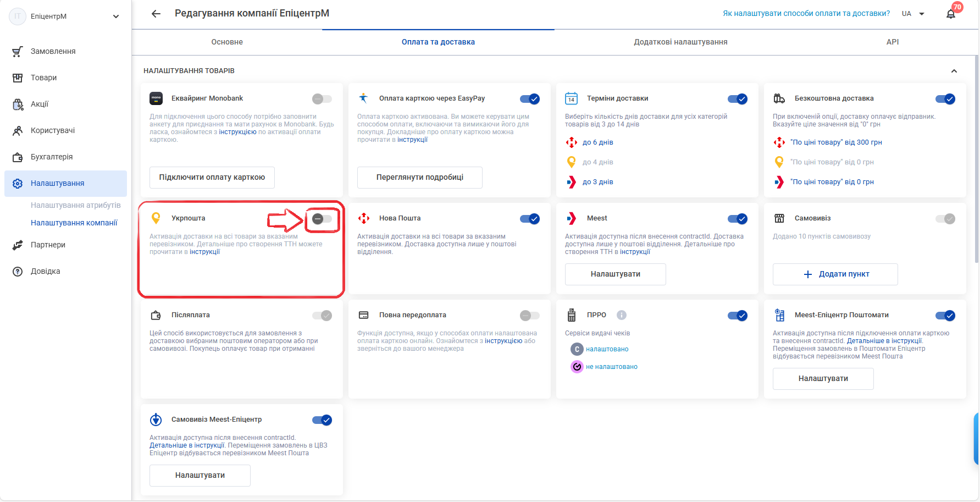980x502 pixels.
Task: Click the 'налаштовано' ПРРО service link
Action: pyautogui.click(x=607, y=349)
